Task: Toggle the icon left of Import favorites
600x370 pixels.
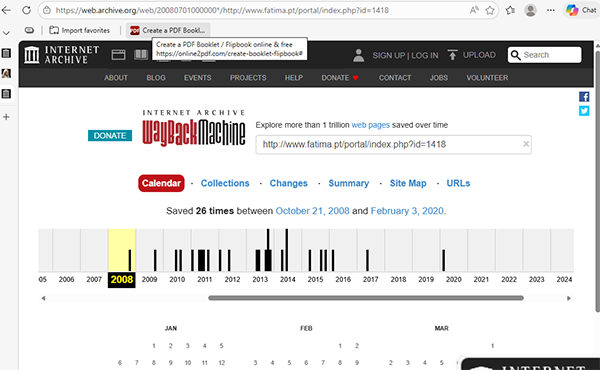Action: pyautogui.click(x=29, y=30)
